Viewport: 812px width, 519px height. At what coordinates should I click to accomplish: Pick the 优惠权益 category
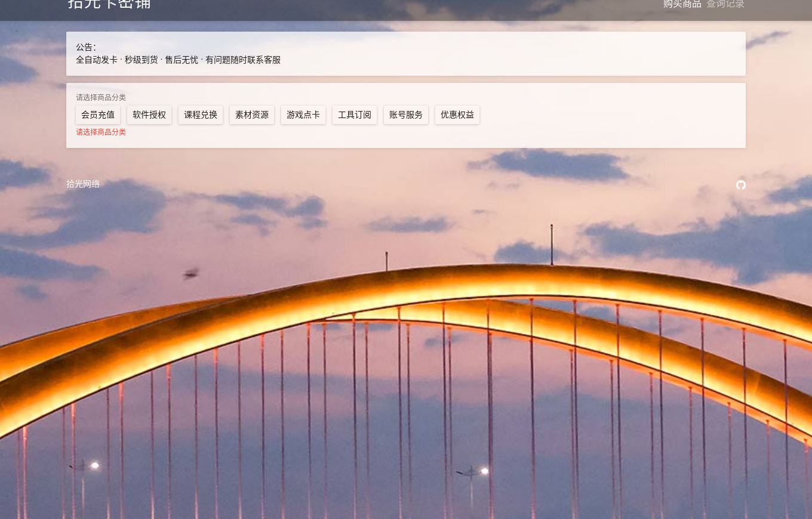(x=457, y=115)
